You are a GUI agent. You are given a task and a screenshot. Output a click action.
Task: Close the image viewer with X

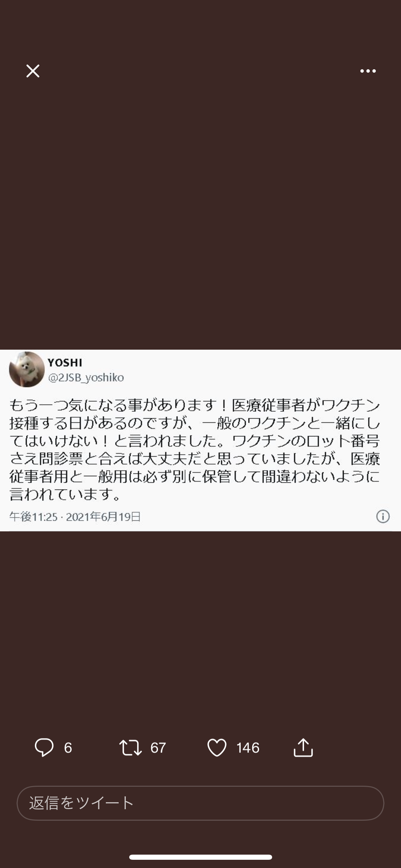point(33,71)
